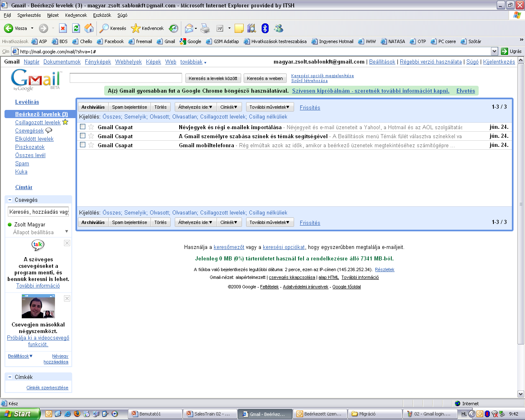The image size is (525, 420).
Task: Close the video chat promo box
Action: point(67,298)
